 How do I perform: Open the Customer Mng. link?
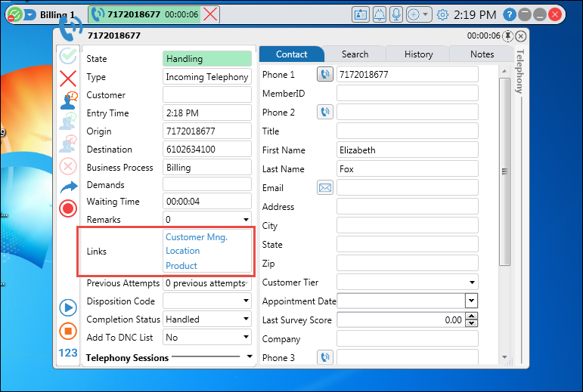coord(197,237)
